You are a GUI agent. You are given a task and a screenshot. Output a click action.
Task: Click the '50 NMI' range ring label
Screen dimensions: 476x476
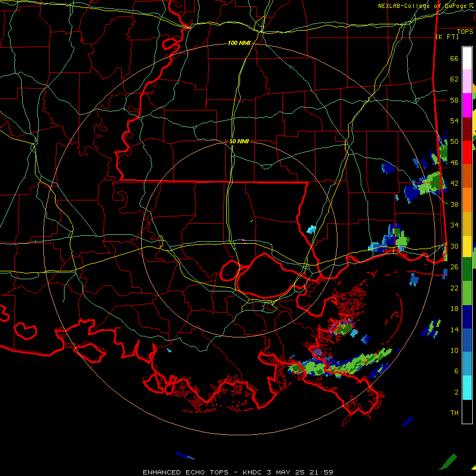pos(239,141)
